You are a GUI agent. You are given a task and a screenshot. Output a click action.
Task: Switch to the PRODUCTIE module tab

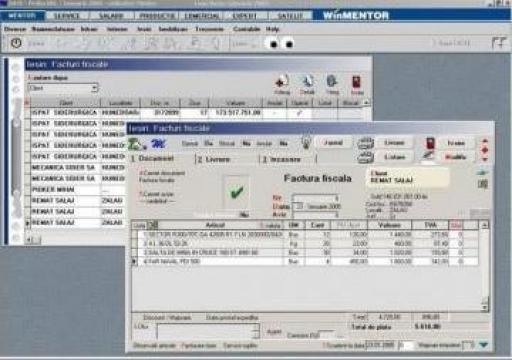pos(157,16)
